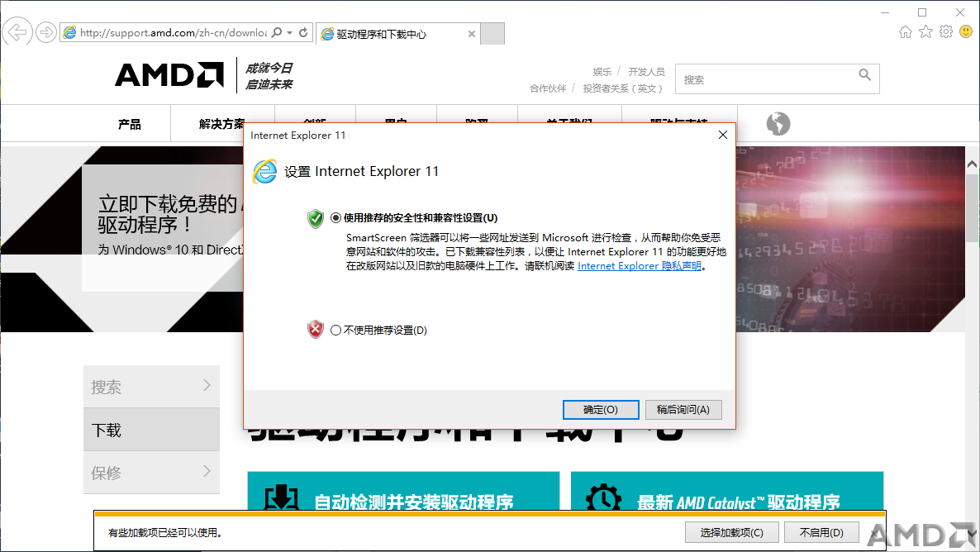This screenshot has height=552, width=980.
Task: Click the smiley feedback icon
Action: [x=966, y=32]
